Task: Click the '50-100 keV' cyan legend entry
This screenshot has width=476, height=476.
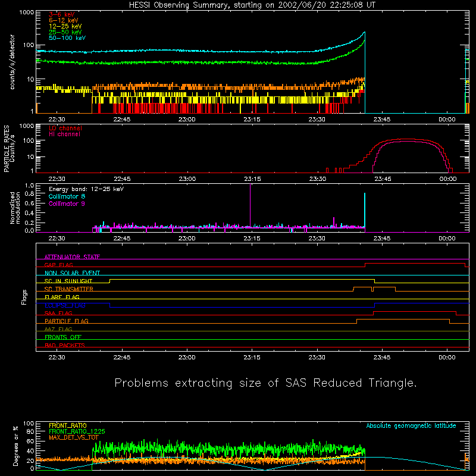Action: tap(67, 38)
